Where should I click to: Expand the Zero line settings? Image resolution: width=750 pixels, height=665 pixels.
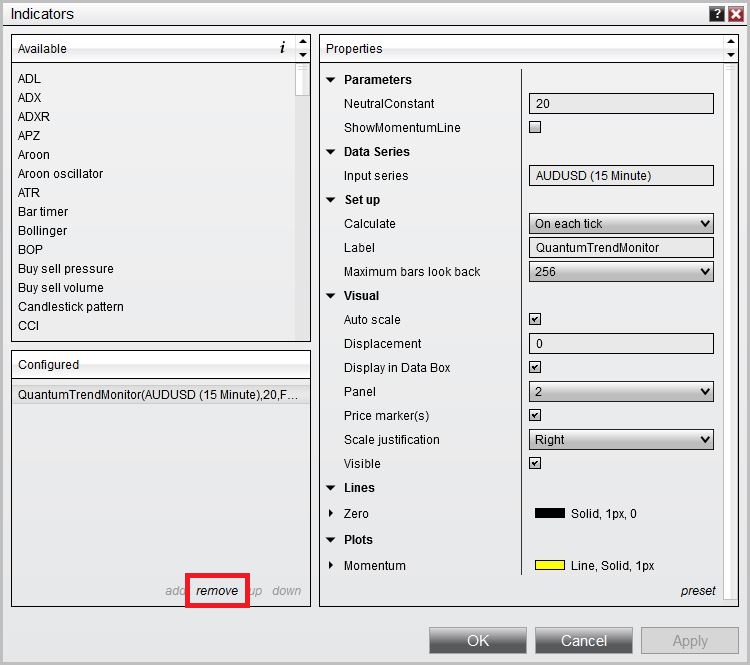point(331,513)
